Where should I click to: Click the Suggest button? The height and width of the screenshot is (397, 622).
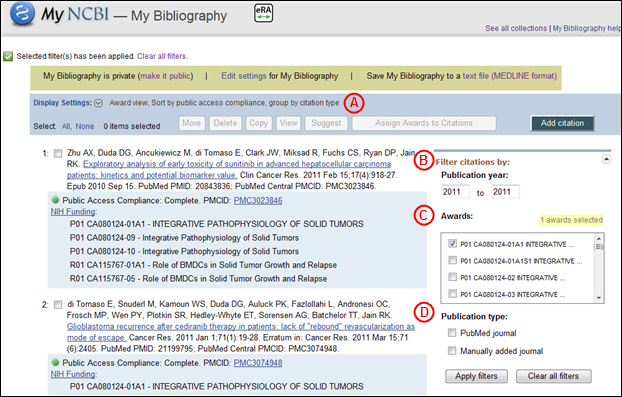pos(326,123)
